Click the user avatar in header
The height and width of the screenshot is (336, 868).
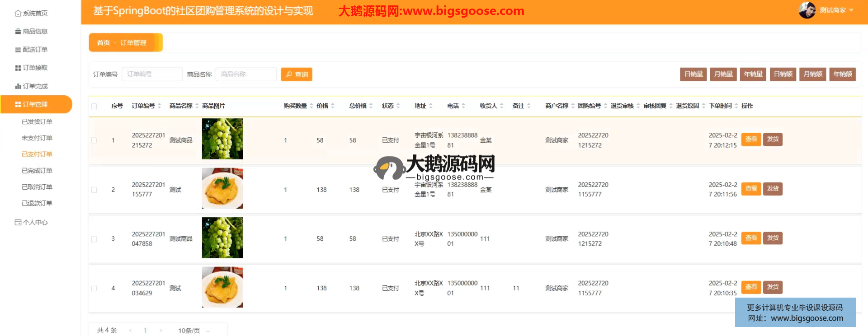pyautogui.click(x=807, y=10)
